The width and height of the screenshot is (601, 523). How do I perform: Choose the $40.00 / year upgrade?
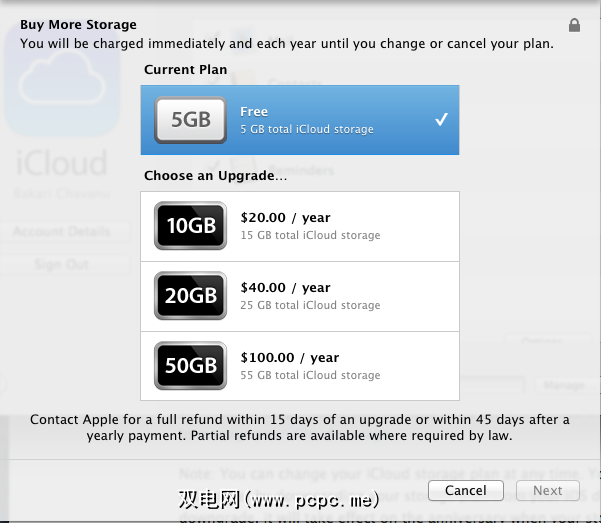click(286, 288)
